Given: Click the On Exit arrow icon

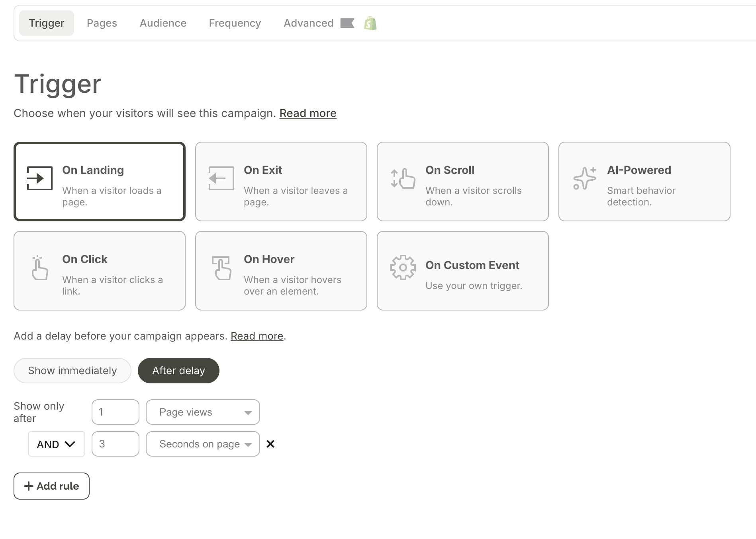Looking at the screenshot, I should click(x=221, y=178).
